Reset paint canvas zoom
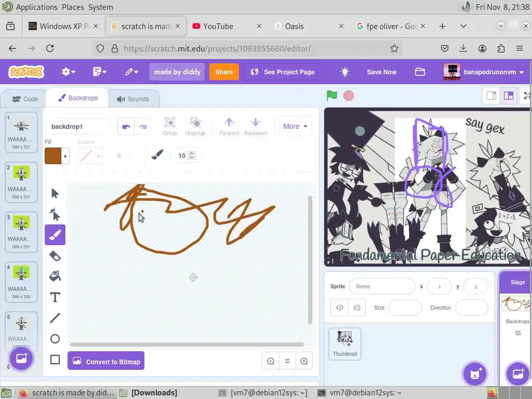This screenshot has height=399, width=532. tap(287, 362)
